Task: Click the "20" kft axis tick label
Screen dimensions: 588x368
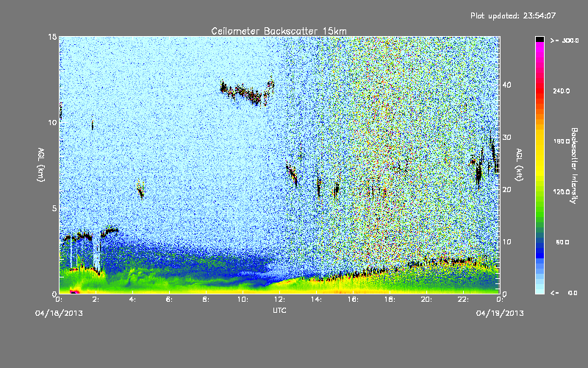Action: [506, 190]
